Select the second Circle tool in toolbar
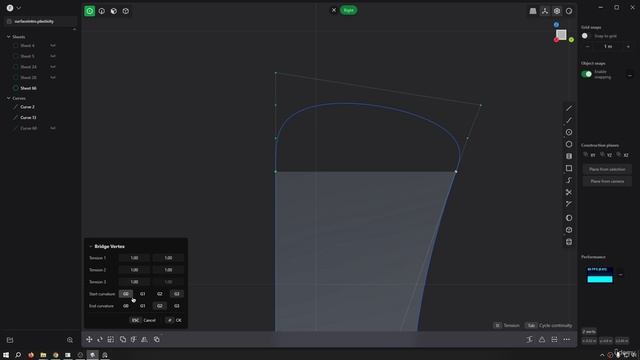 [x=569, y=144]
